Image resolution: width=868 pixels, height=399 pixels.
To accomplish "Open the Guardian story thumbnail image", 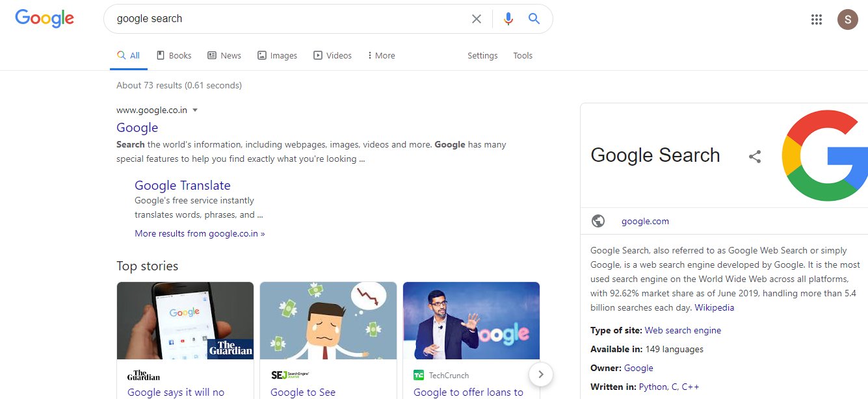I will 185,320.
